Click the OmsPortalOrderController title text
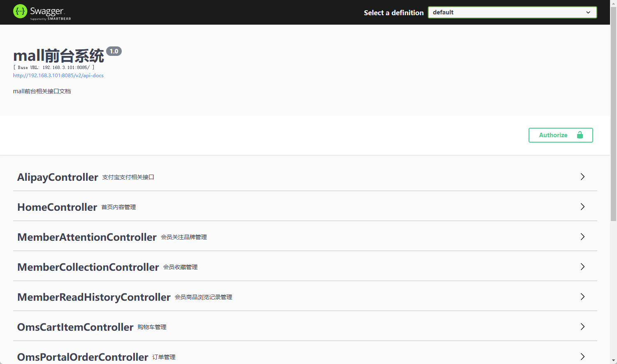This screenshot has width=617, height=364. pos(83,357)
